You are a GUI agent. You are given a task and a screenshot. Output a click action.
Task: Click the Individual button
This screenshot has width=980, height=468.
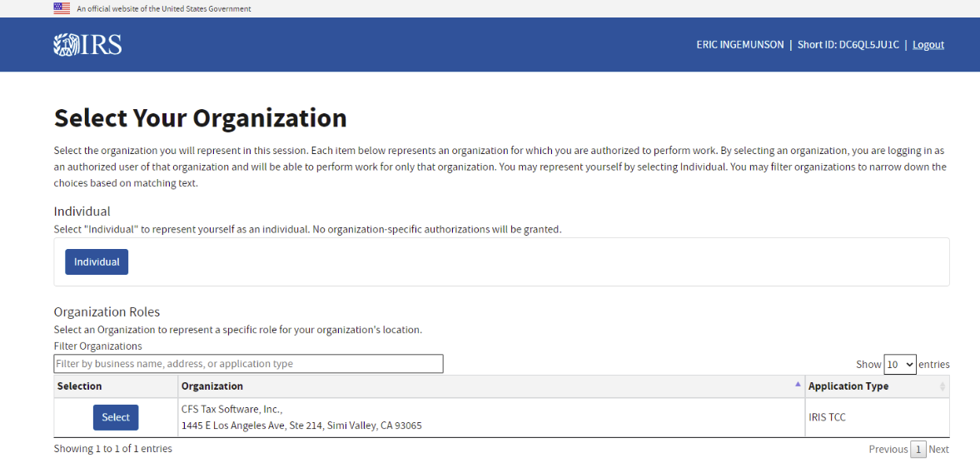click(97, 261)
